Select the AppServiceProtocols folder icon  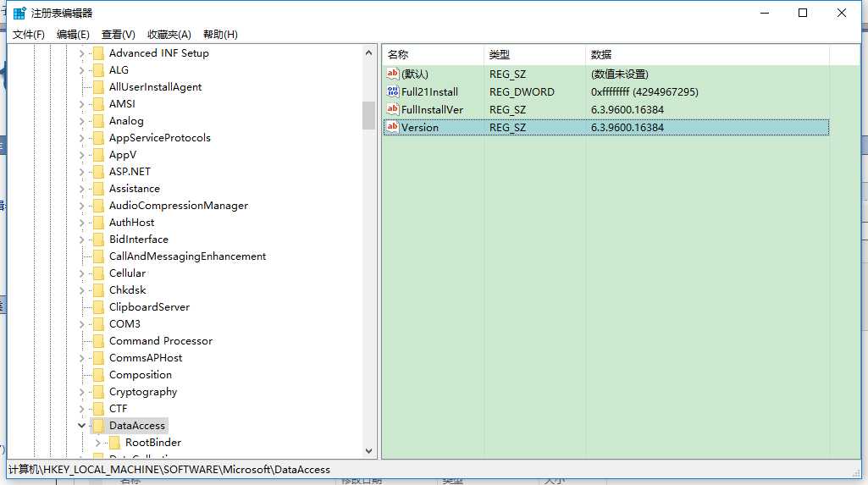(98, 138)
